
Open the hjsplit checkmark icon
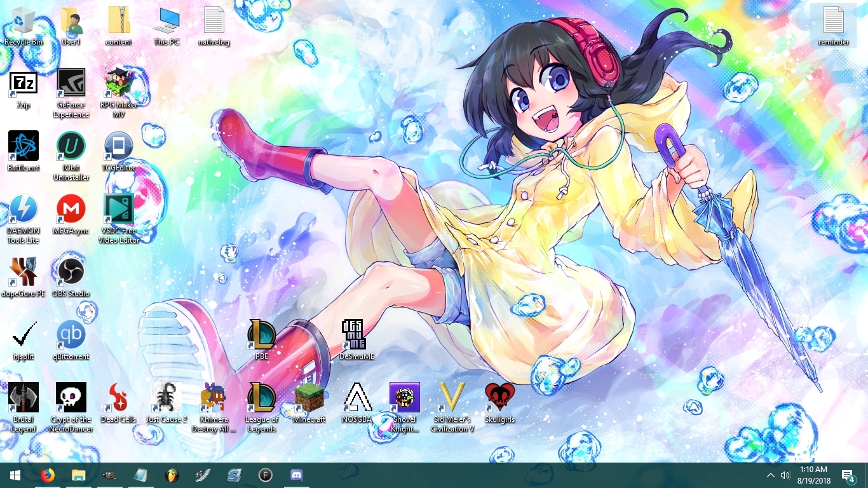tap(24, 340)
